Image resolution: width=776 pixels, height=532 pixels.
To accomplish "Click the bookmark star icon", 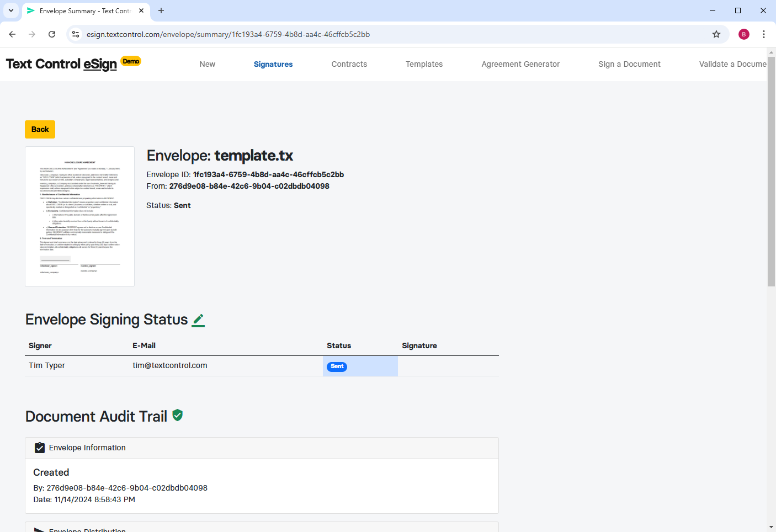I will coord(716,34).
